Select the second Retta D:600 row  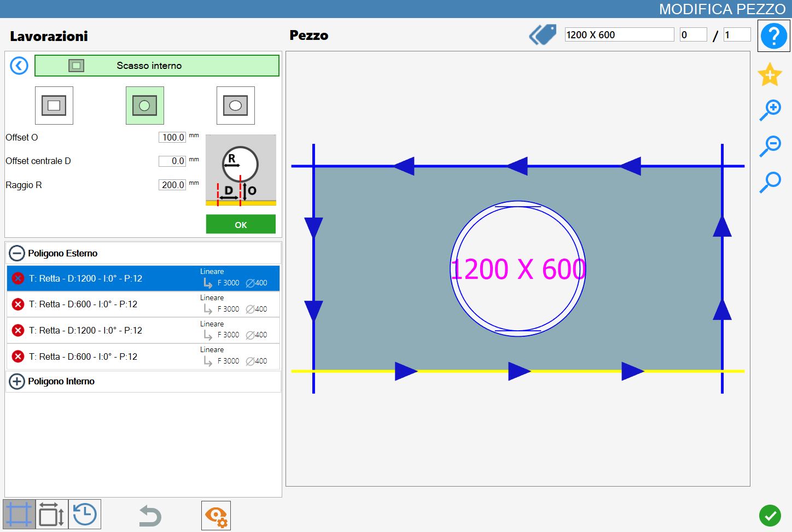[143, 356]
